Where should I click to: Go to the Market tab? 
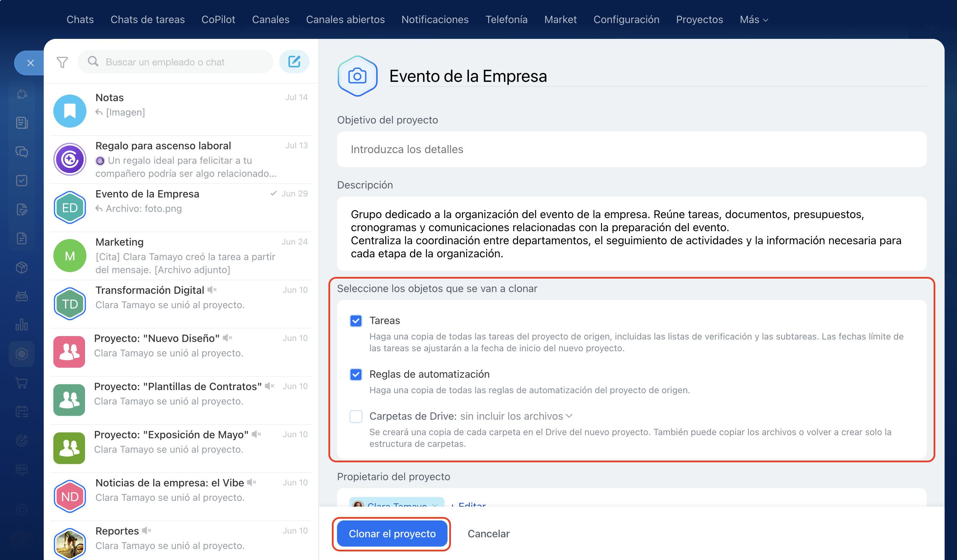(x=560, y=19)
